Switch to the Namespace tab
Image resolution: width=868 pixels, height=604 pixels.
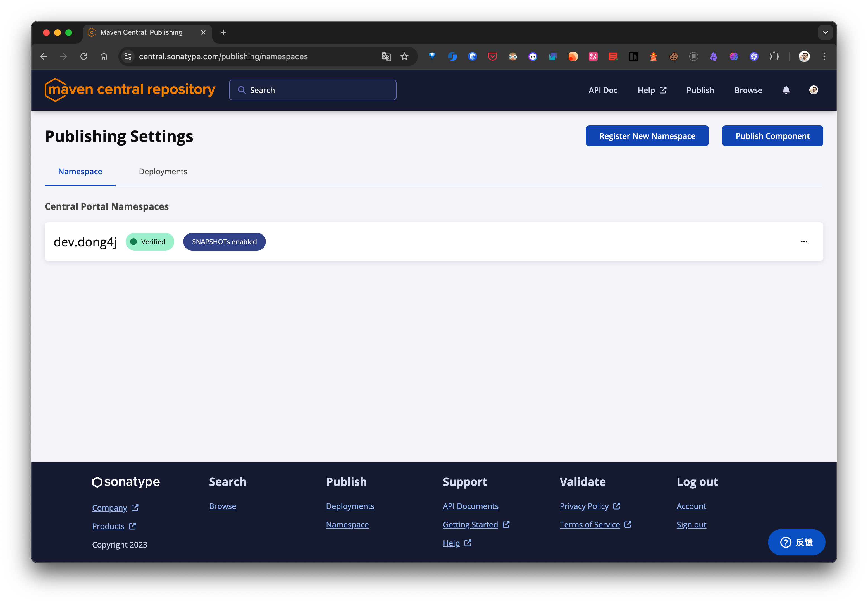click(x=80, y=171)
